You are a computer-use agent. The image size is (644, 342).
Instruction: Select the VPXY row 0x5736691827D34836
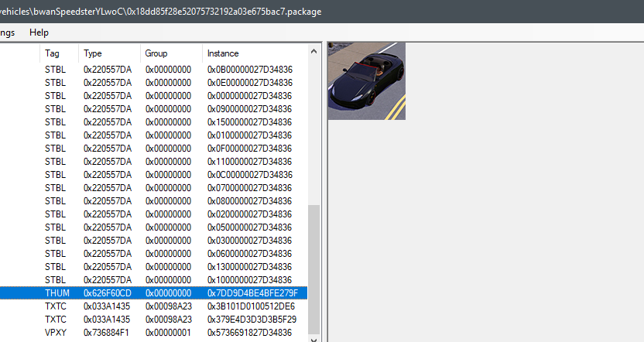(153, 332)
